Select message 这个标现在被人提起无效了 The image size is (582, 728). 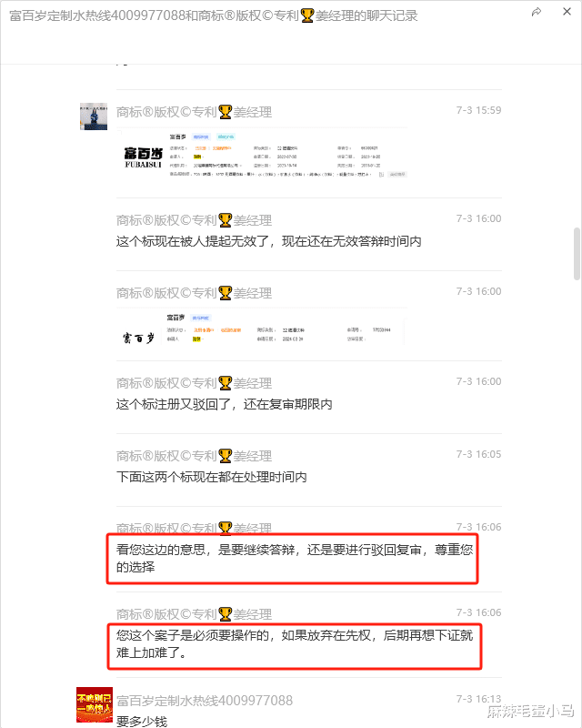tap(269, 241)
